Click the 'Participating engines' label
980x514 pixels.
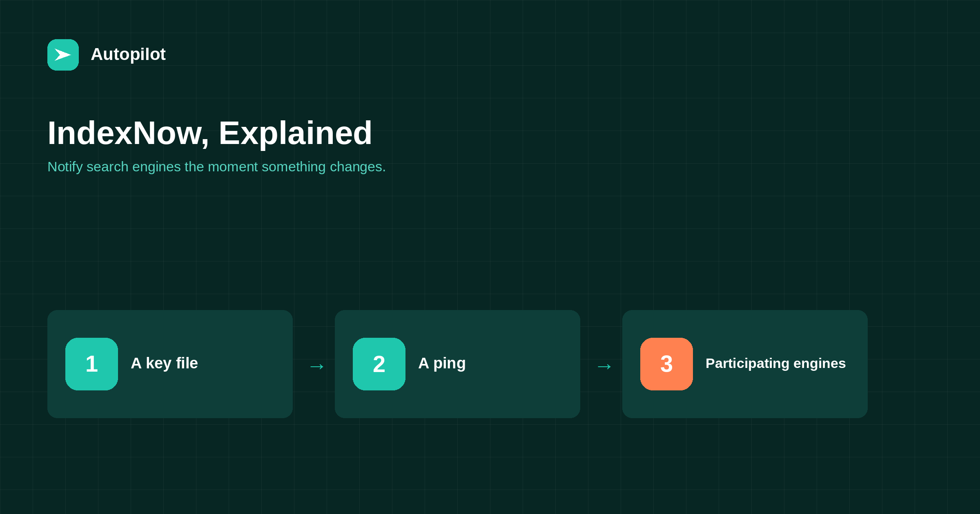pyautogui.click(x=775, y=363)
